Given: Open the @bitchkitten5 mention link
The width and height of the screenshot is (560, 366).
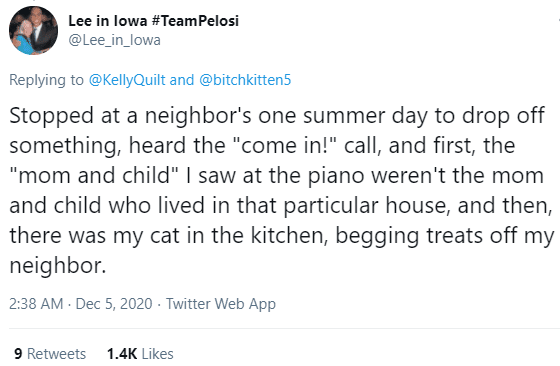Looking at the screenshot, I should coord(245,80).
